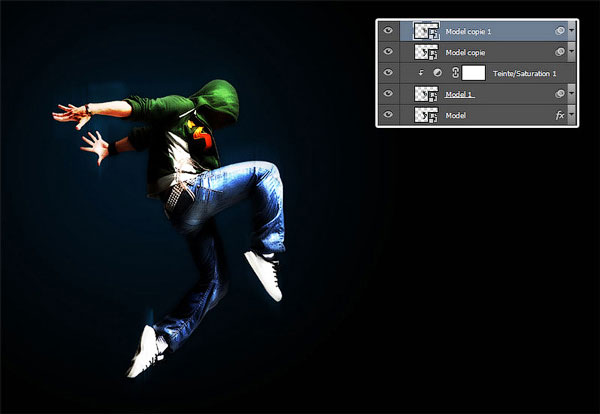The height and width of the screenshot is (414, 600).
Task: Toggle visibility of Teinte/Saturation 1 layer
Action: tap(388, 72)
